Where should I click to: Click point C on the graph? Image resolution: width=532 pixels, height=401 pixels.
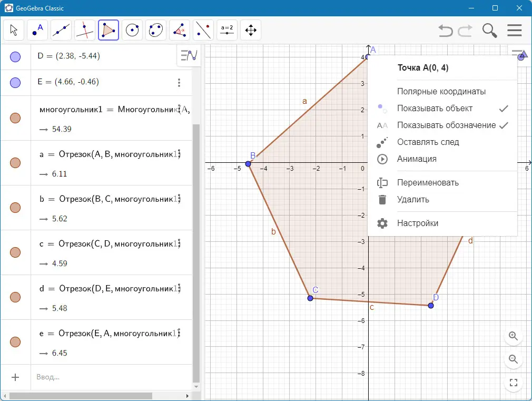click(310, 298)
